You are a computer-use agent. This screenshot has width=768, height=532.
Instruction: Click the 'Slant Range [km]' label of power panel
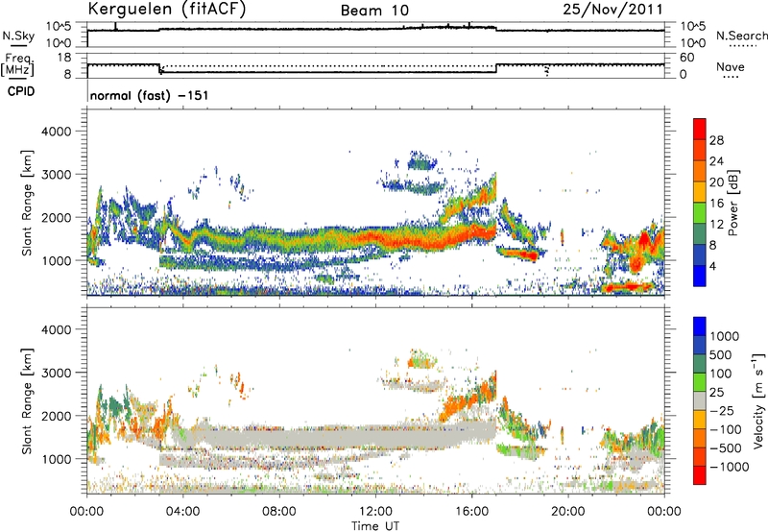(x=27, y=203)
